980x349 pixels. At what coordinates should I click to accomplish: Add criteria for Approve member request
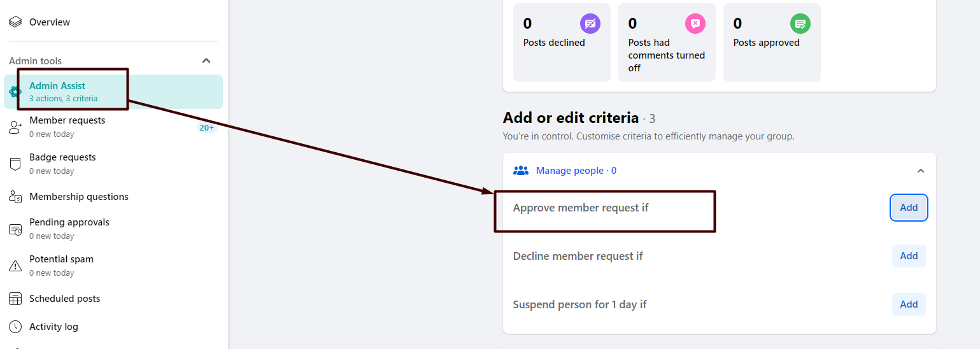pos(909,208)
